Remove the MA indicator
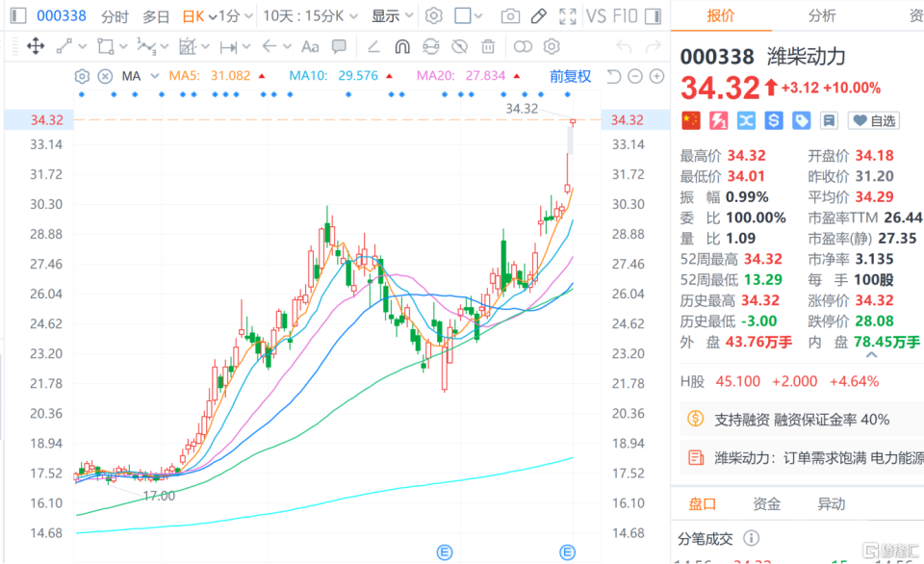 pos(105,76)
